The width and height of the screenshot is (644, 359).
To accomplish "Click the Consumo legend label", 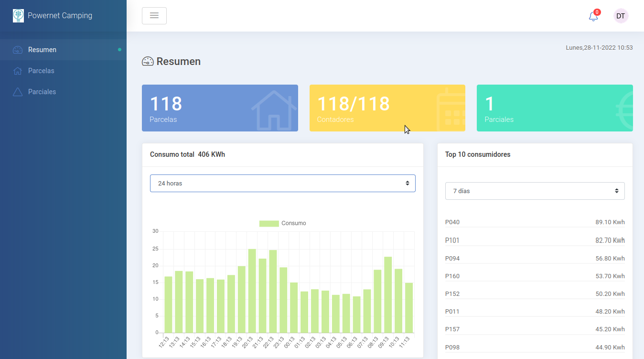I will pyautogui.click(x=294, y=223).
